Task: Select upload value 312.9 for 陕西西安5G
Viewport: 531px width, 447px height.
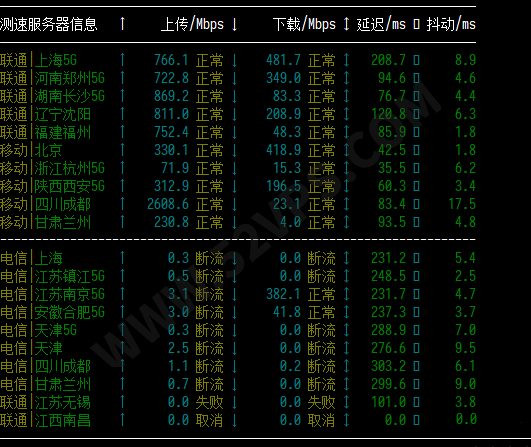Action: click(171, 186)
